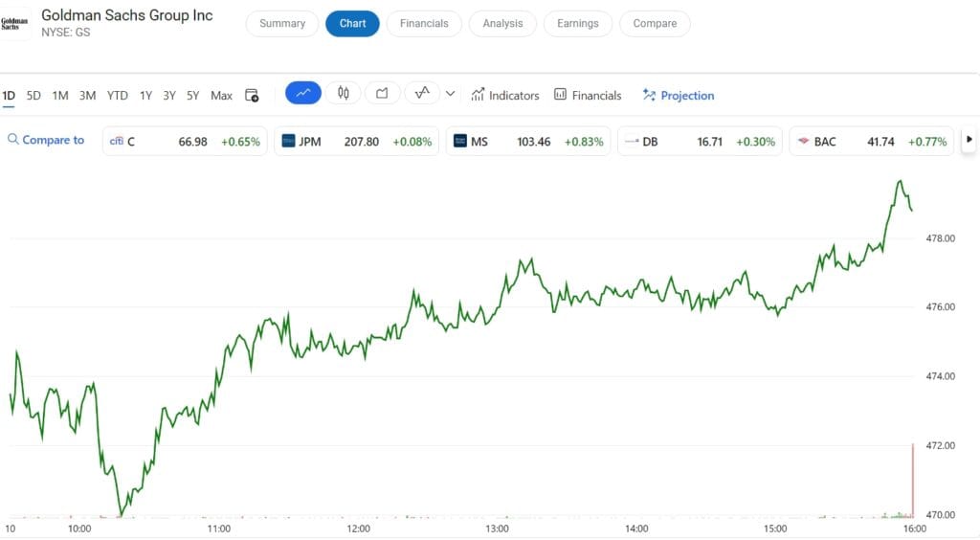Viewport: 980px width, 540px height.
Task: Open the Indicators menu
Action: pyautogui.click(x=505, y=95)
